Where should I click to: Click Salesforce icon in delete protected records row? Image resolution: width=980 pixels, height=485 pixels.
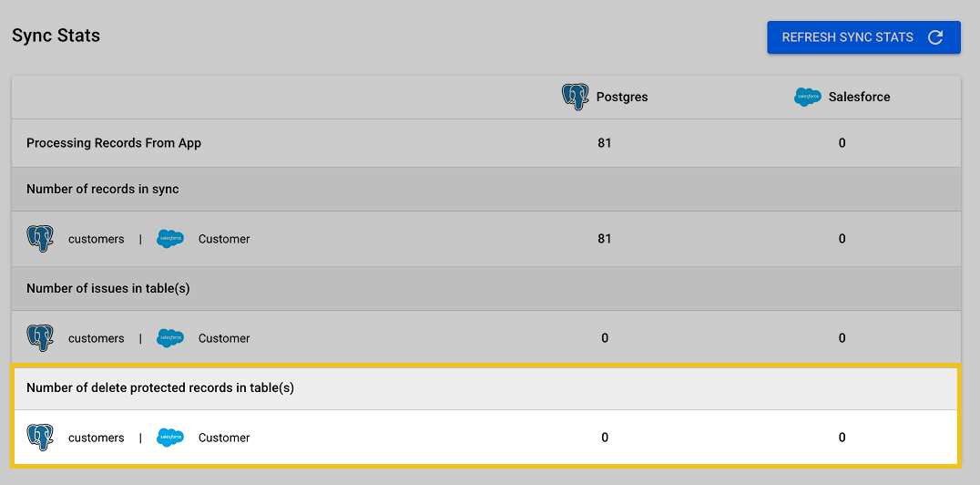(170, 438)
